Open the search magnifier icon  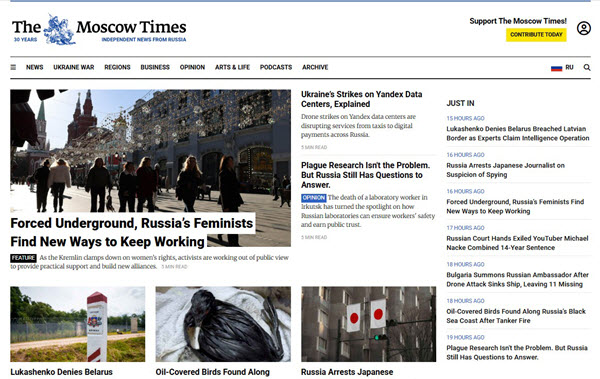point(587,67)
